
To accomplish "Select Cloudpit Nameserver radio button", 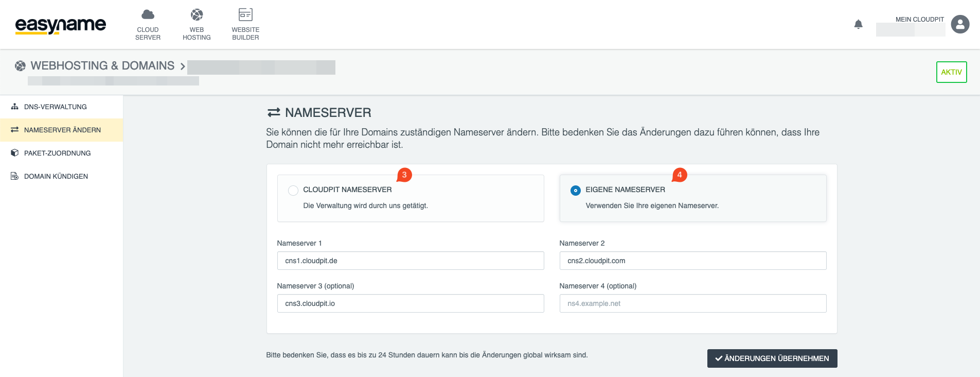I will tap(293, 191).
